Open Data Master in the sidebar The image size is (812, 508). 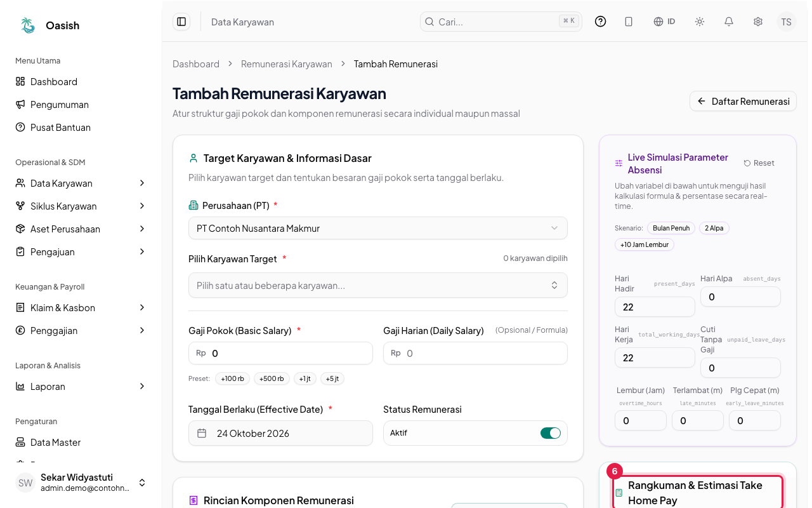click(81, 442)
